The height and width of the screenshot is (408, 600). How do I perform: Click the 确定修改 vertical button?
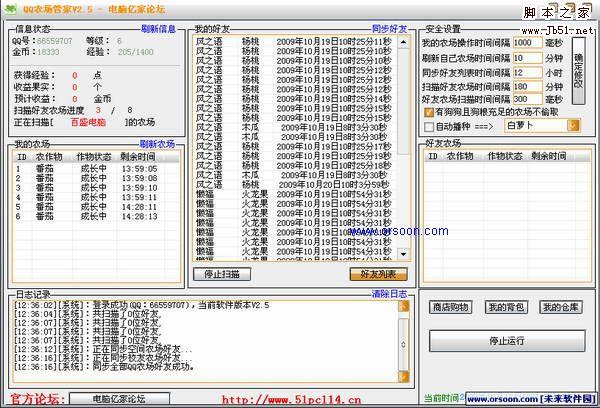[x=579, y=71]
